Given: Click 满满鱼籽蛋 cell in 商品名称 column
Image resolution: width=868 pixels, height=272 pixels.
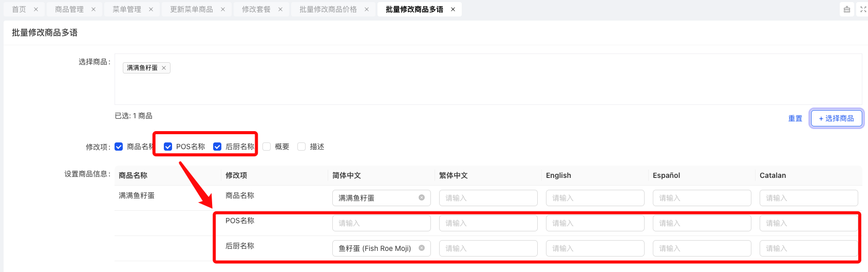Looking at the screenshot, I should (x=137, y=195).
